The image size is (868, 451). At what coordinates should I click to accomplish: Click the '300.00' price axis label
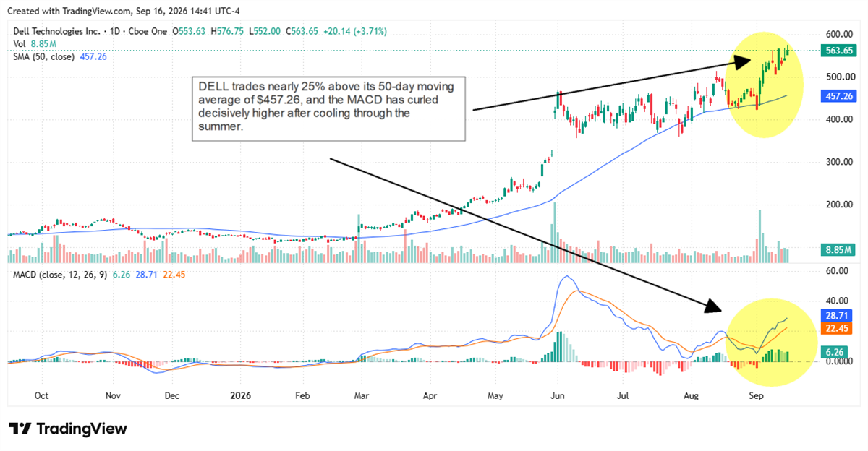click(841, 162)
